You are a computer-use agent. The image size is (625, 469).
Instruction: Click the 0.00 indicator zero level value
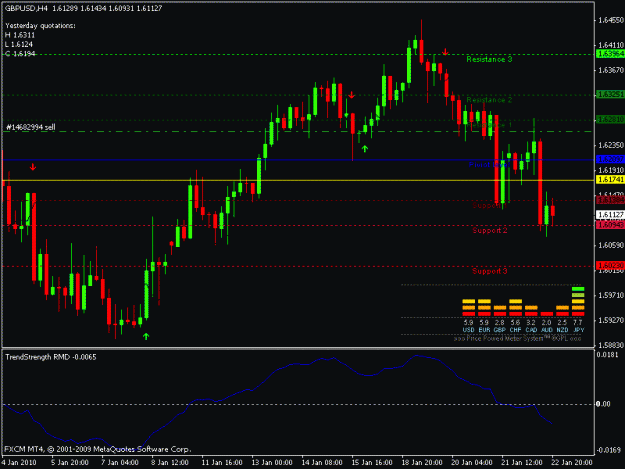tap(603, 404)
